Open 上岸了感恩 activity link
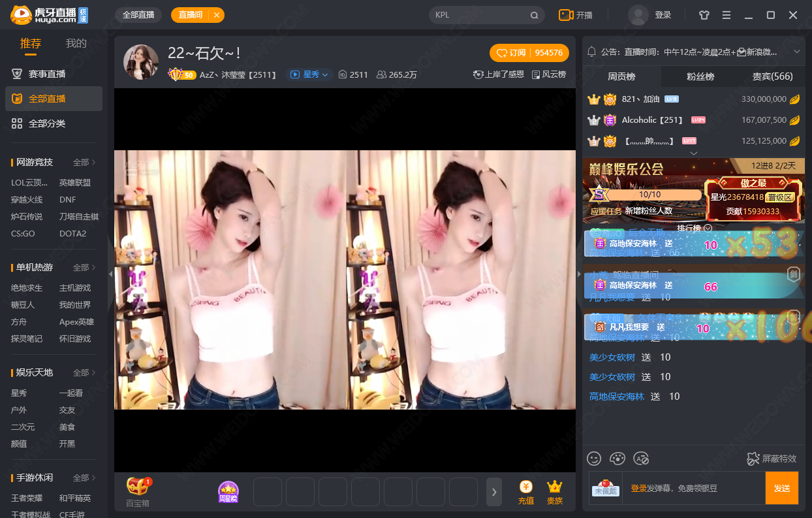This screenshot has height=518, width=812. tap(499, 74)
